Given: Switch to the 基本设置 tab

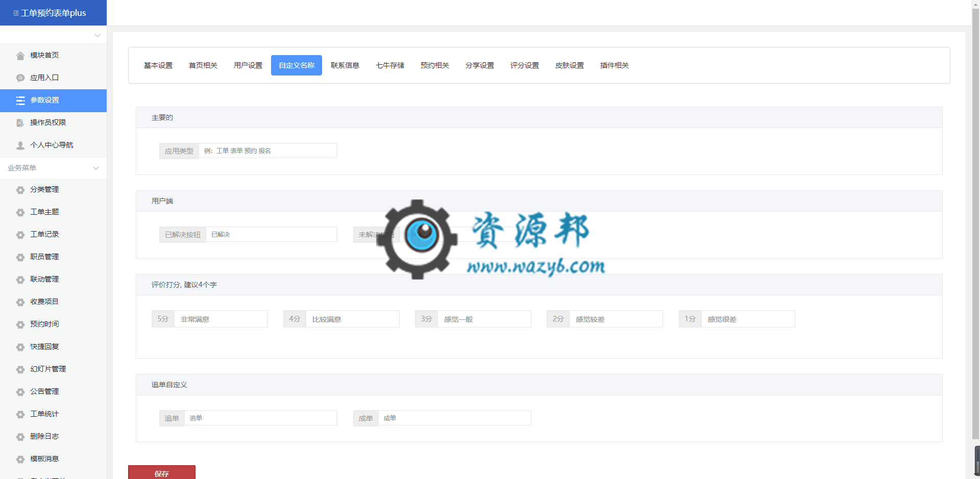Looking at the screenshot, I should tap(158, 65).
